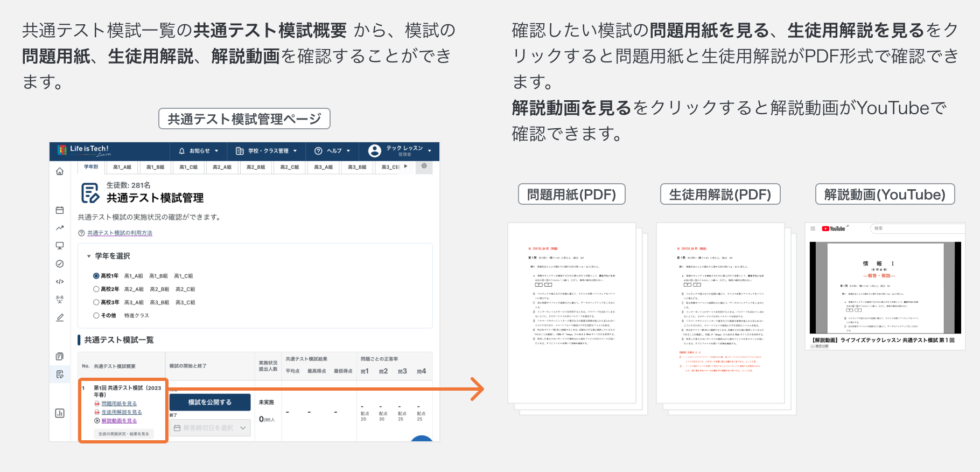Switch to the 高3_A組 tab
This screenshot has height=472, width=980.
[324, 167]
